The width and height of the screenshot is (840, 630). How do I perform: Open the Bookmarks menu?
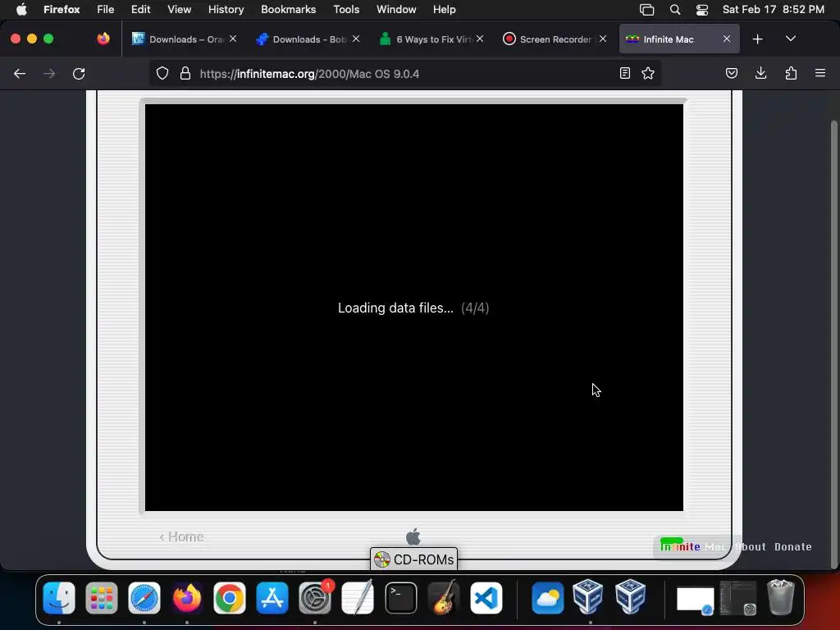pyautogui.click(x=288, y=10)
